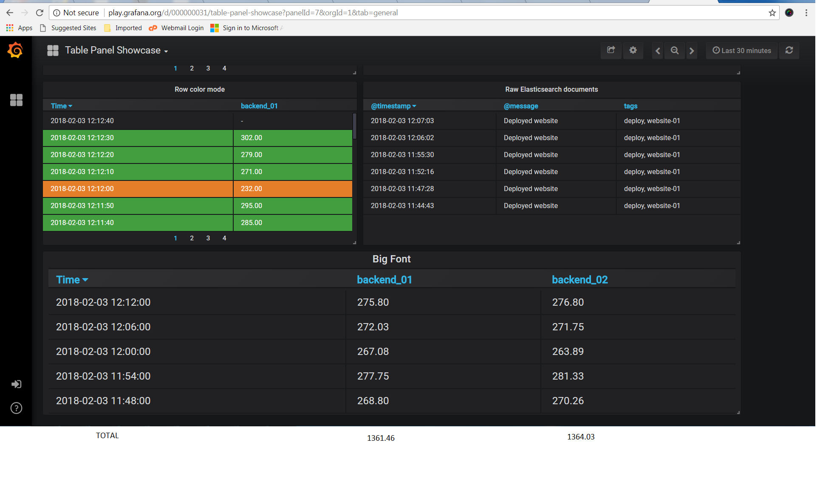Open the help question mark icon
The width and height of the screenshot is (817, 504).
click(x=16, y=408)
